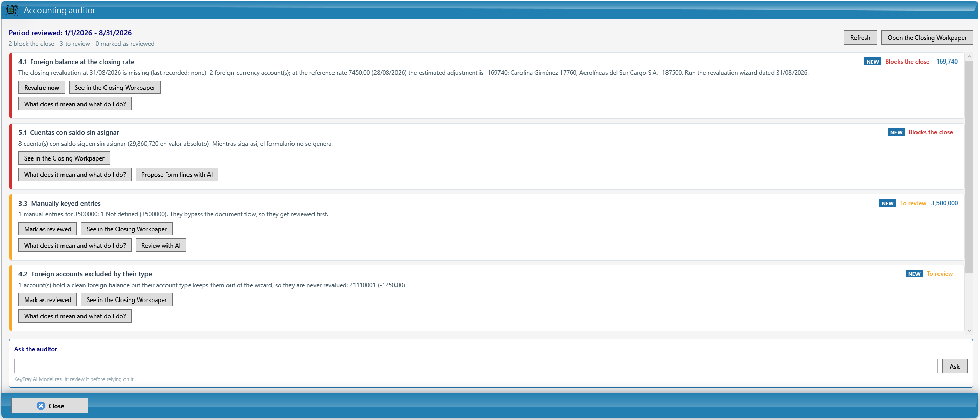Ask what finding 5.1 Cuentas sin asignar means
Screen dimensions: 980x420
tap(75, 174)
